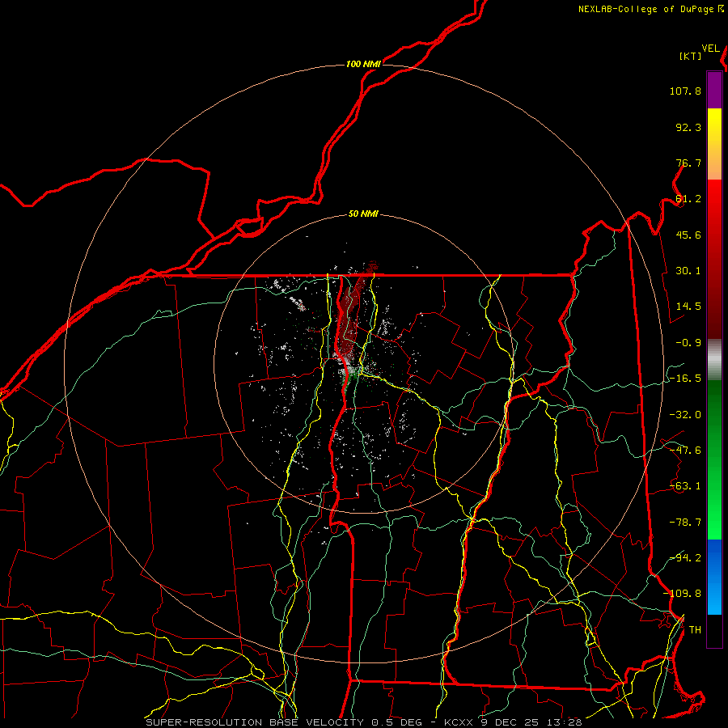Click the purple segment of the color bar

[x=714, y=91]
